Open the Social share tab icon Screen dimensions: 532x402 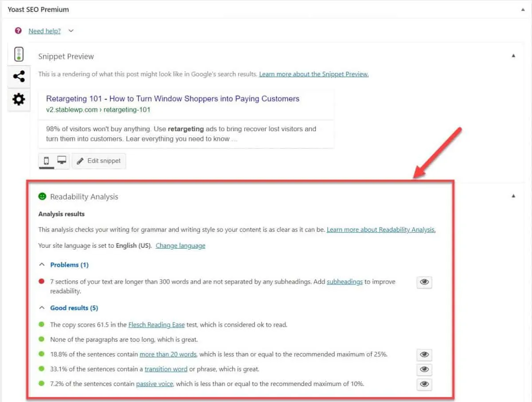tap(19, 76)
